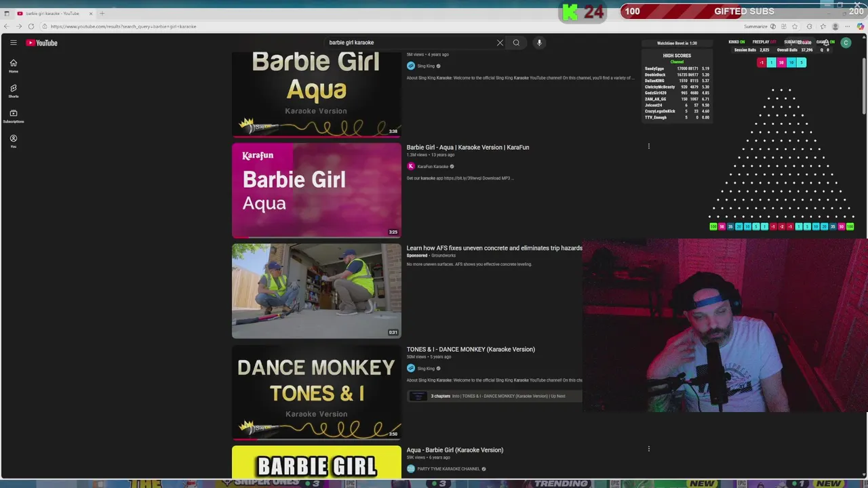Screen dimensions: 868x488
Task: Click the Groundworks sponsor link
Action: (443, 256)
